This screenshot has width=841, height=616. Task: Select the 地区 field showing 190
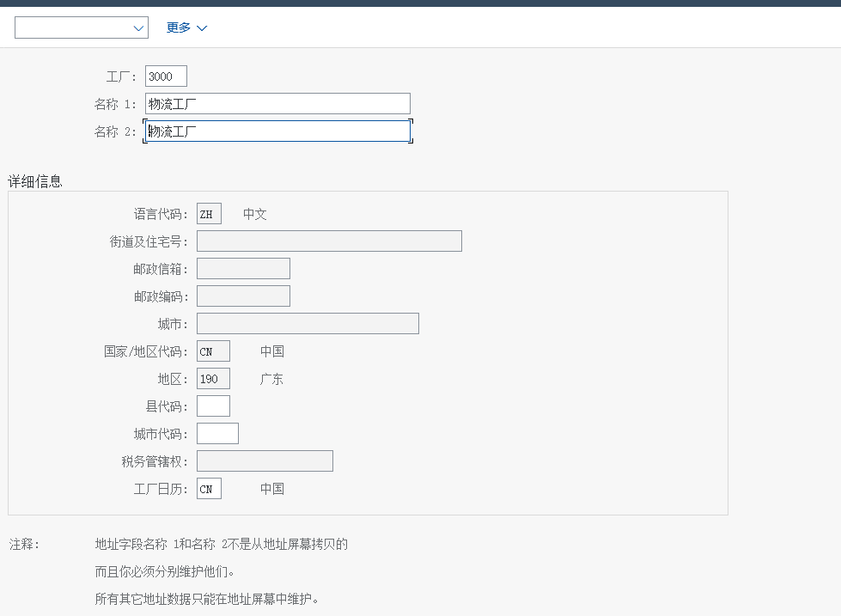point(213,379)
